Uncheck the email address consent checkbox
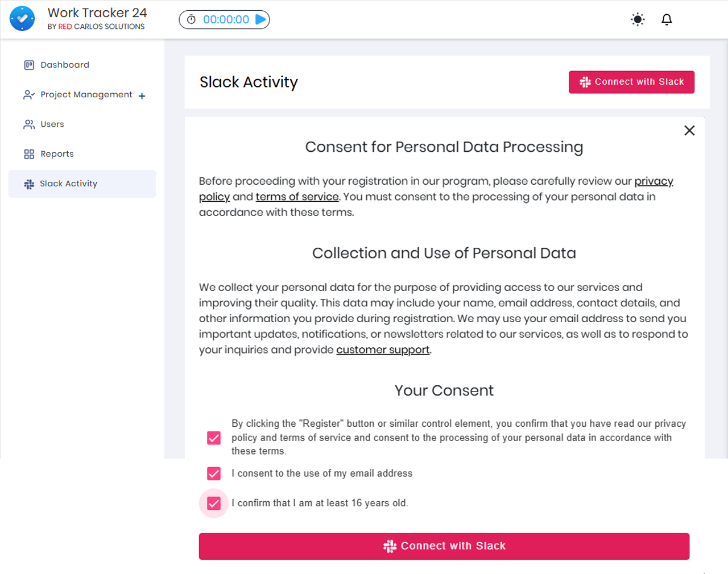The width and height of the screenshot is (728, 574). (x=214, y=473)
